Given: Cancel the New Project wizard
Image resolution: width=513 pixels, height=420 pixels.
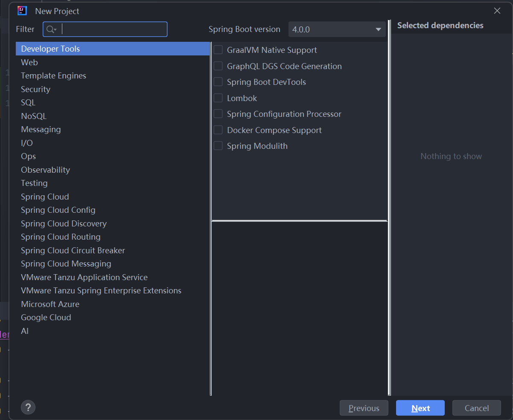Looking at the screenshot, I should (x=477, y=408).
